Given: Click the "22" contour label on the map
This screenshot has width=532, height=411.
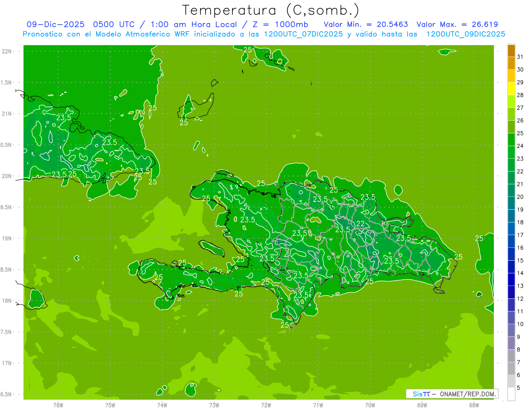Looking at the screenshot, I should coord(360,223).
